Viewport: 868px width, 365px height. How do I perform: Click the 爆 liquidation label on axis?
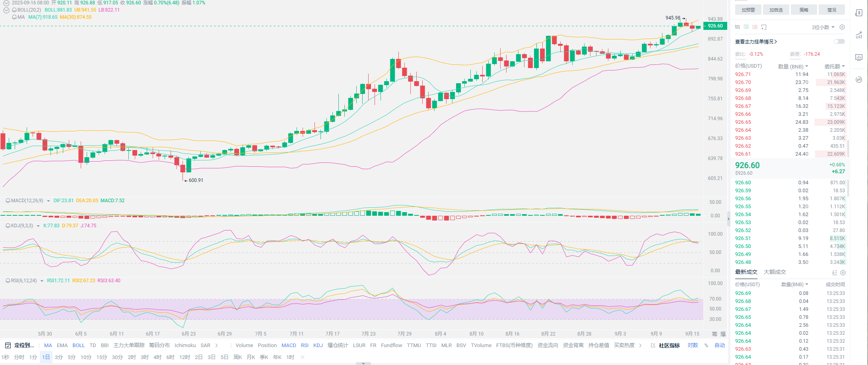tap(723, 334)
